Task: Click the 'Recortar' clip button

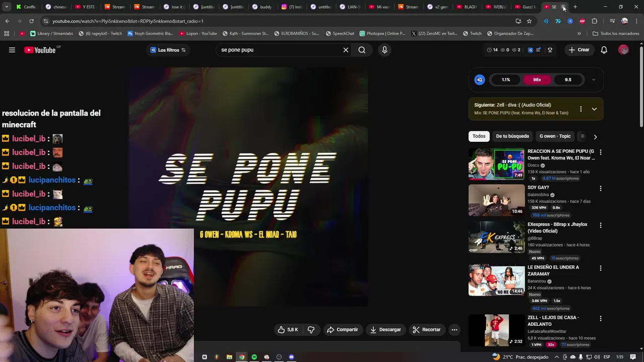Action: (x=427, y=330)
